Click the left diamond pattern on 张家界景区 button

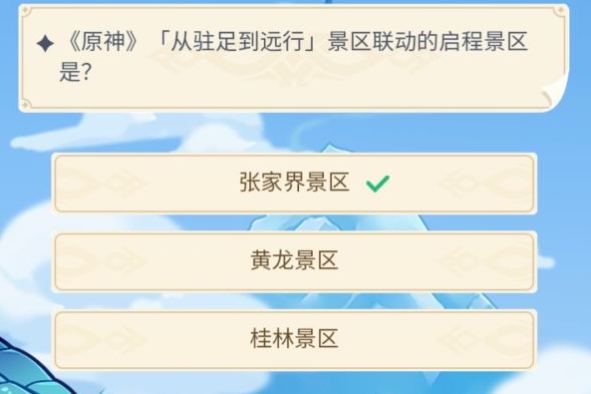pyautogui.click(x=103, y=184)
